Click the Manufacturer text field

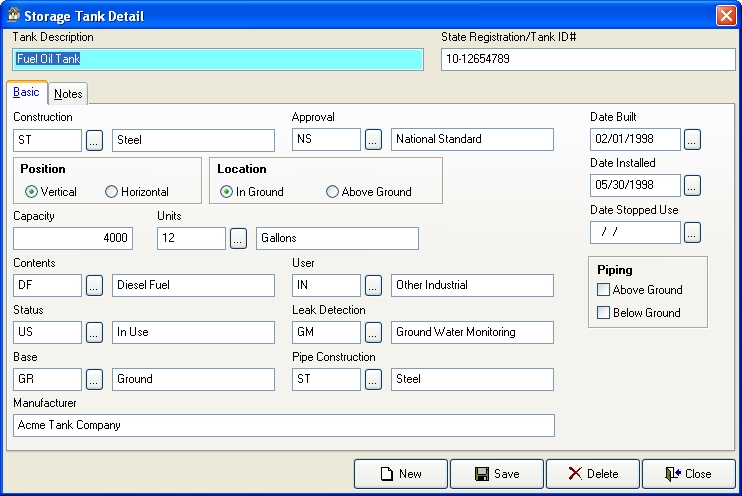point(284,426)
